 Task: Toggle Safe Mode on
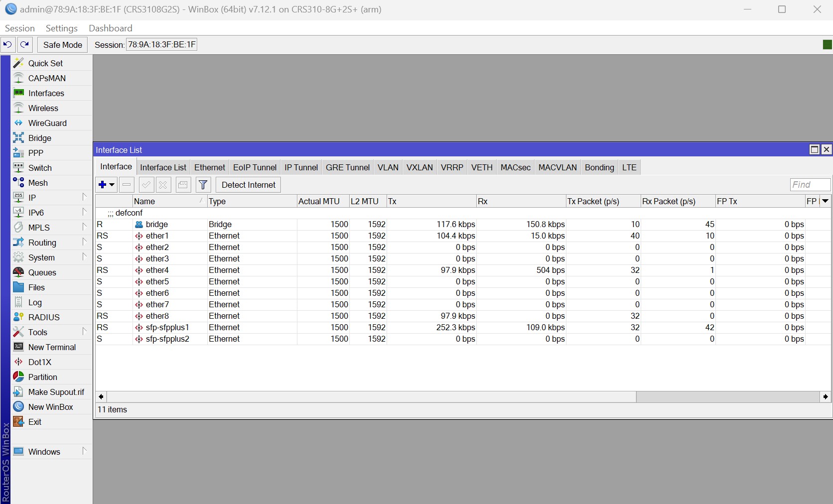pyautogui.click(x=62, y=45)
